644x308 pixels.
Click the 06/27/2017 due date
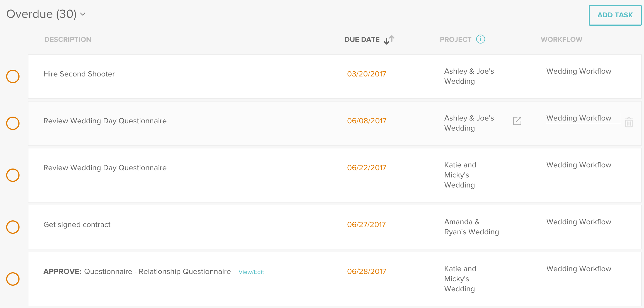coord(366,225)
